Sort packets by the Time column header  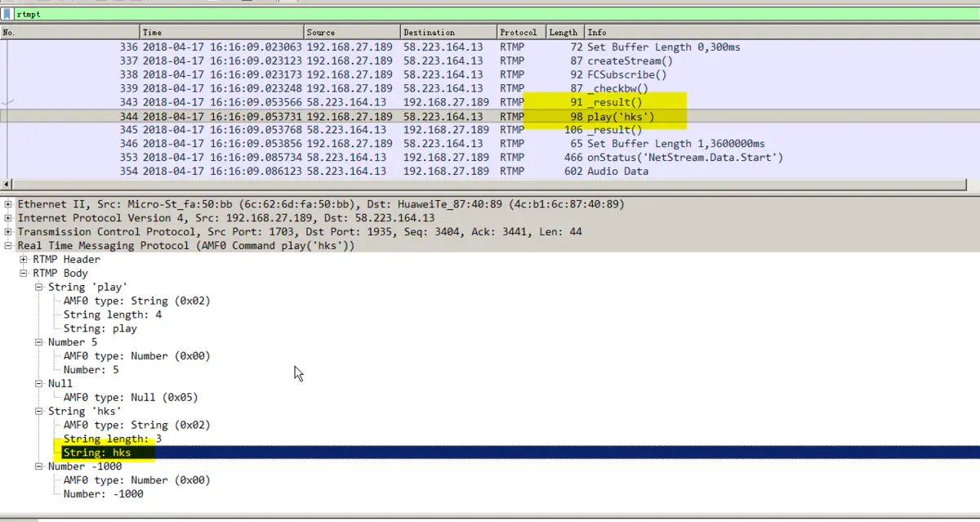click(x=220, y=32)
